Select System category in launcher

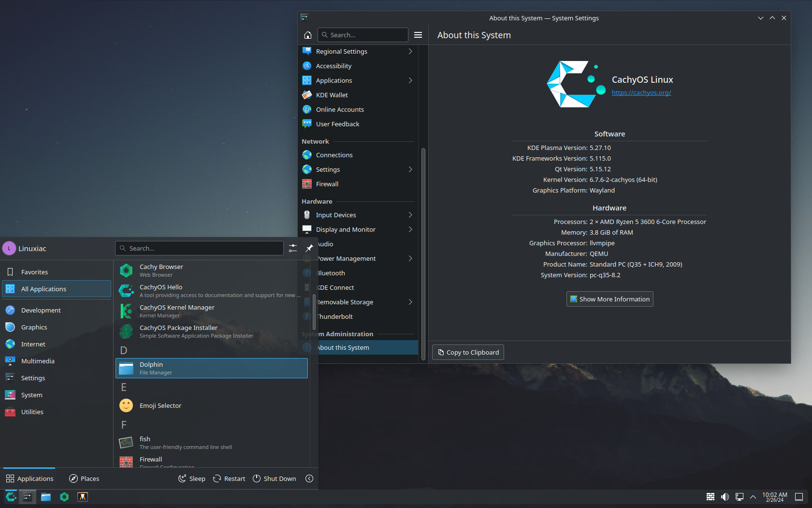[57, 395]
